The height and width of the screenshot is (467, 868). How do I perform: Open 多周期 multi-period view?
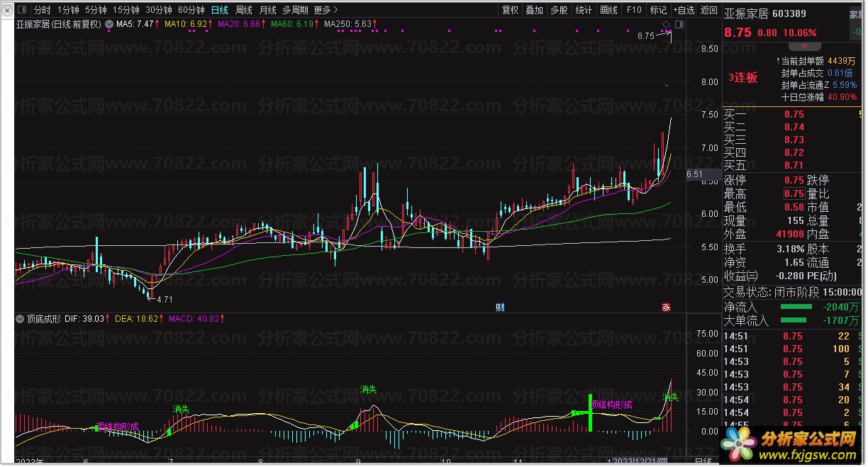point(295,10)
